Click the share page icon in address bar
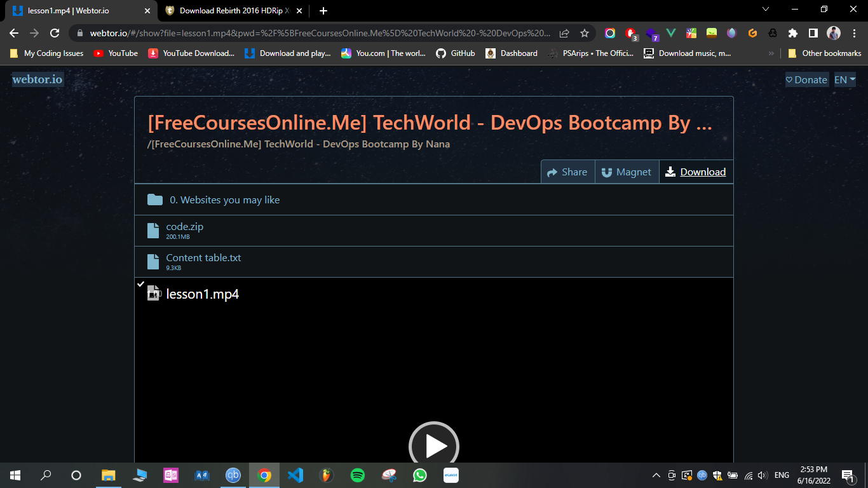 564,33
